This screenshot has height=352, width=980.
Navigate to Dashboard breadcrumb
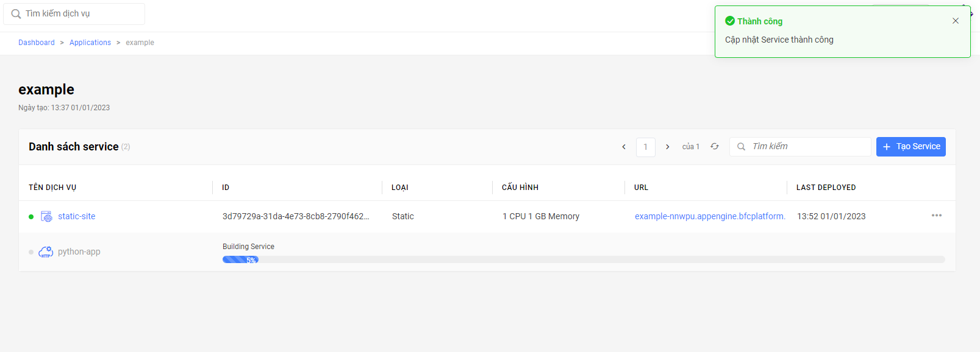point(37,43)
